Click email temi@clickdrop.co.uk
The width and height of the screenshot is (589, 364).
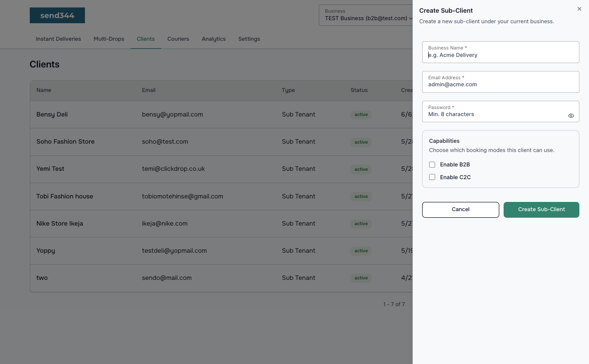tap(173, 169)
